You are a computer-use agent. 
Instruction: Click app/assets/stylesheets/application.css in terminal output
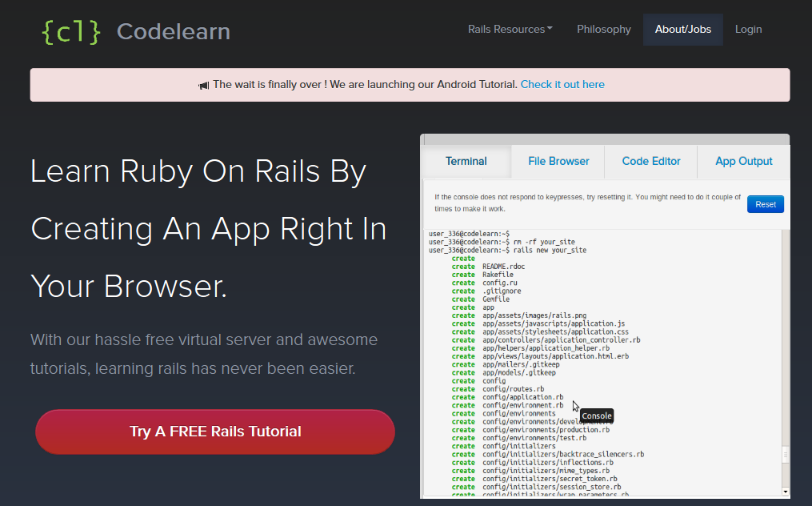tap(555, 331)
